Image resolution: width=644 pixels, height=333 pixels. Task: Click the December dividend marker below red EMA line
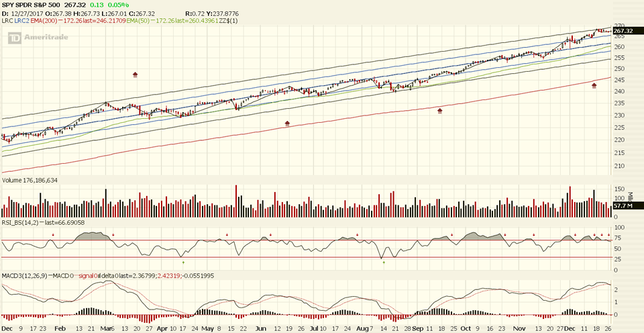tap(594, 86)
